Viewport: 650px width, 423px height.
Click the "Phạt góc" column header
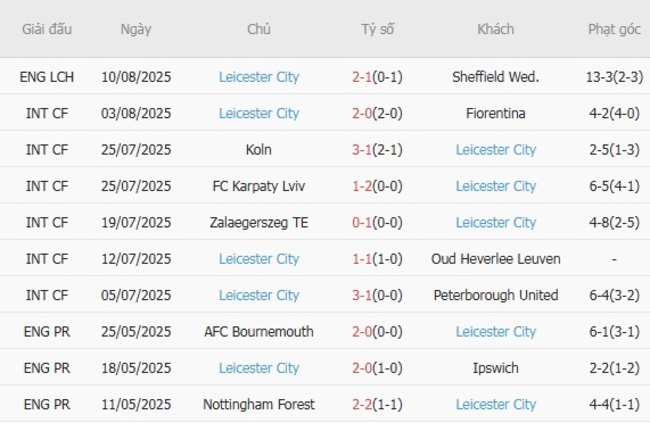tap(614, 30)
